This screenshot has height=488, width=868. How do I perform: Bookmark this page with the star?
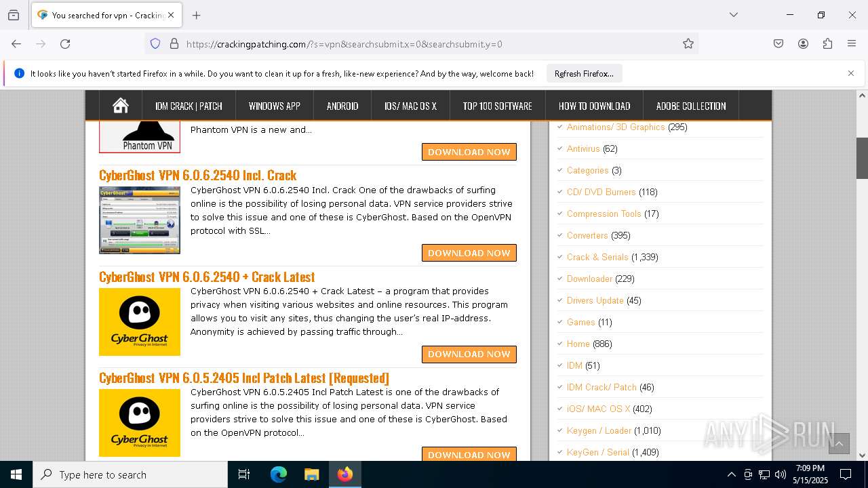click(688, 44)
